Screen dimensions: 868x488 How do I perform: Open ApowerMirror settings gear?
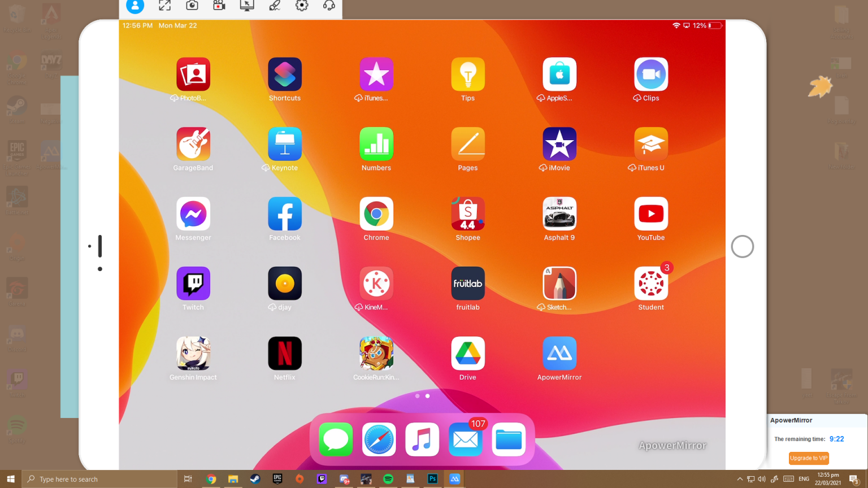(301, 6)
